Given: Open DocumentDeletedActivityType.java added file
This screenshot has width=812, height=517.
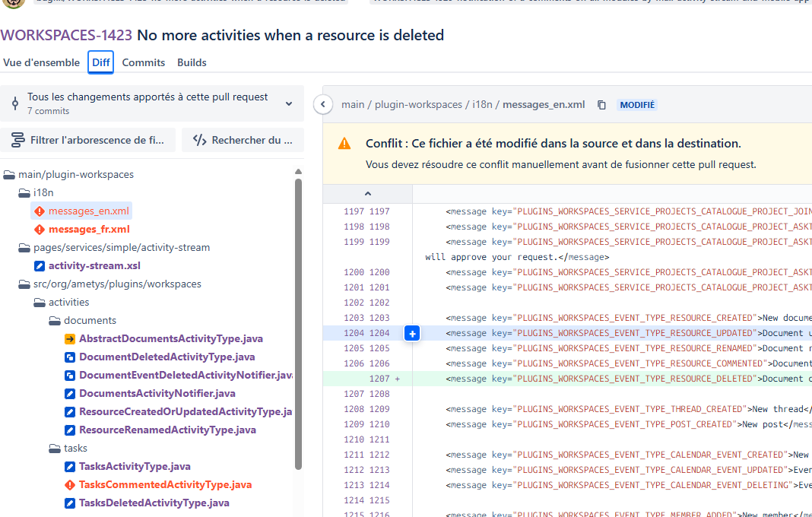Looking at the screenshot, I should pyautogui.click(x=167, y=357).
